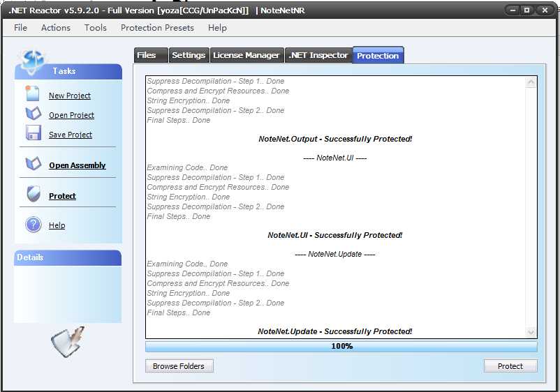560x392 pixels.
Task: Click the 100% progress bar
Action: [x=341, y=347]
